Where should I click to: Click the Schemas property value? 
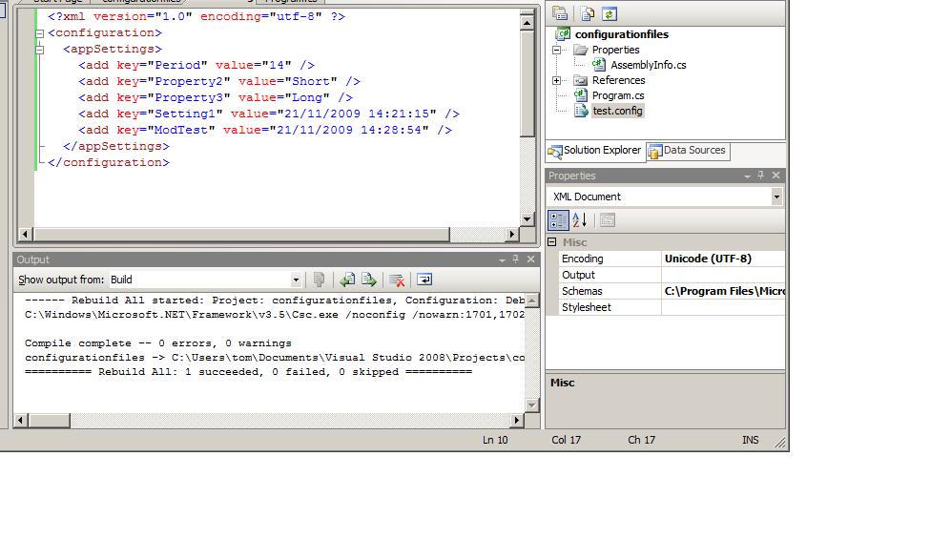[724, 291]
